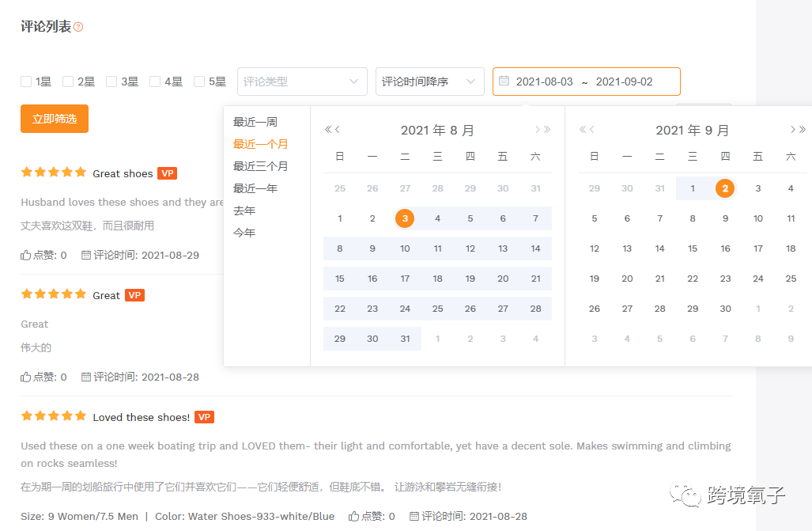Viewport: 812px width, 531px height.
Task: Check the 2星 filter checkbox
Action: 68,82
